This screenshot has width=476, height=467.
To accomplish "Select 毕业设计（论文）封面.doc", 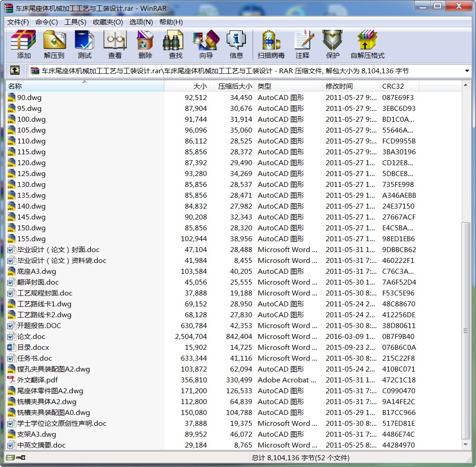I will pyautogui.click(x=58, y=250).
